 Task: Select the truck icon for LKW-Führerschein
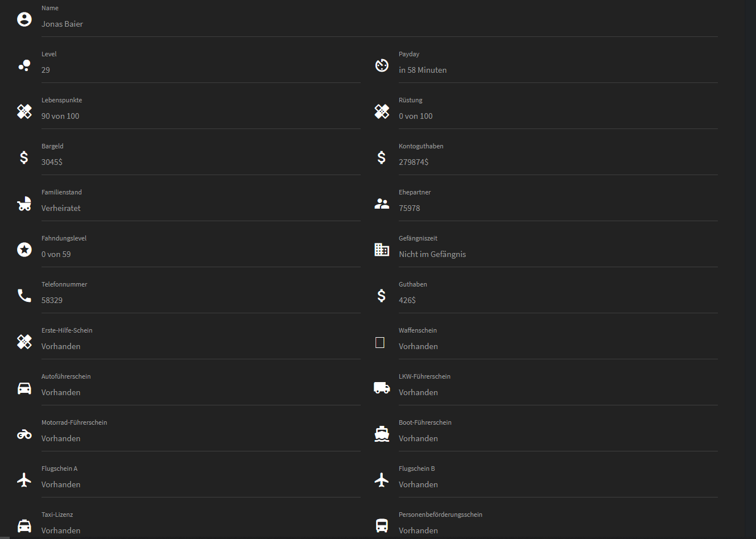(x=382, y=388)
